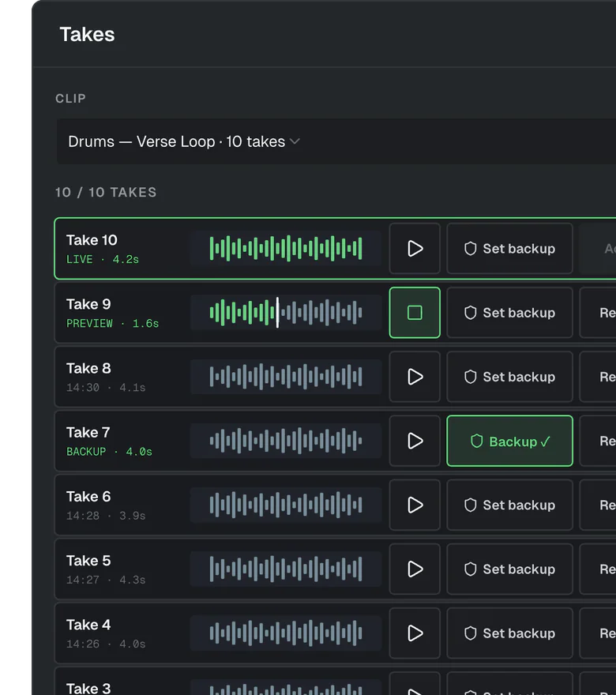Click the LIVE · 4.2s status text
The height and width of the screenshot is (695, 616).
103,259
